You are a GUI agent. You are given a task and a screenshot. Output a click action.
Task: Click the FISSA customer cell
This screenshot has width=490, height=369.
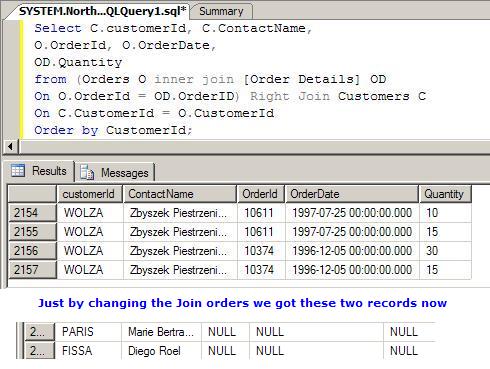[88, 351]
